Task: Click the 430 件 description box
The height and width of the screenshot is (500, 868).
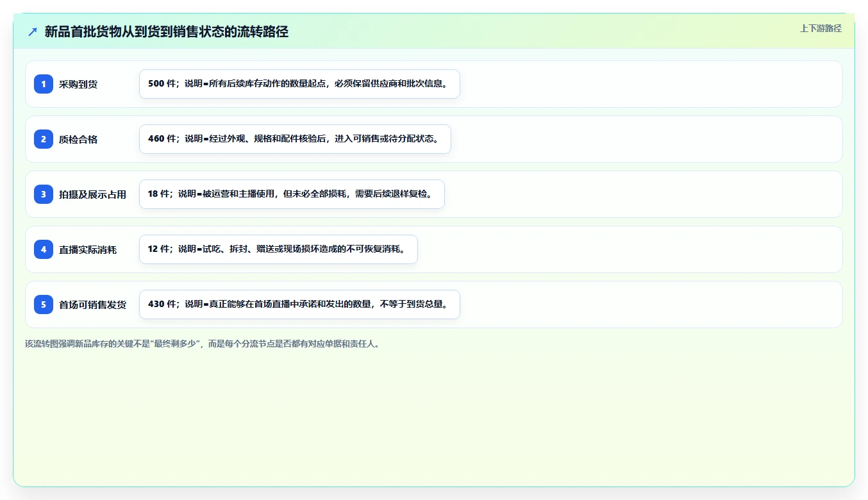Action: pos(299,304)
